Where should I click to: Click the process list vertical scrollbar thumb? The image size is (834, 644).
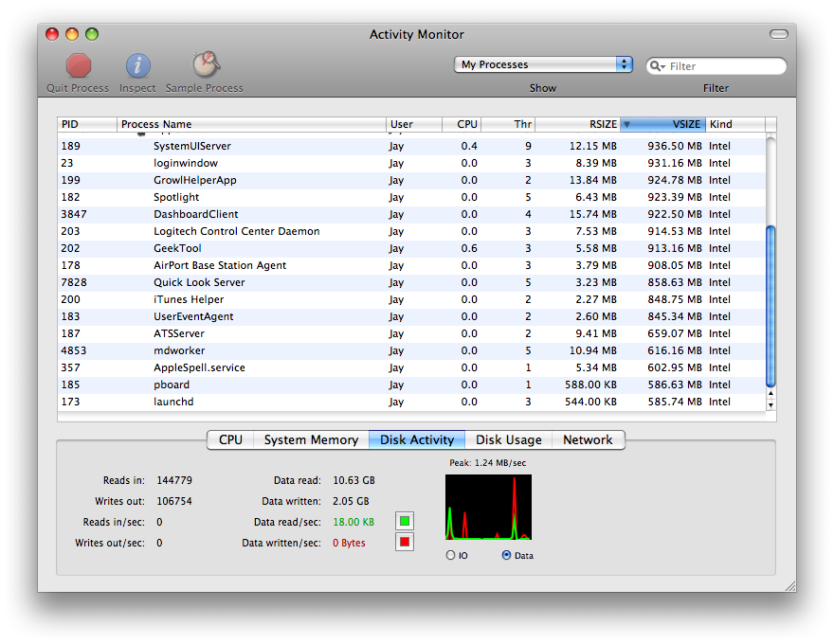[x=771, y=306]
